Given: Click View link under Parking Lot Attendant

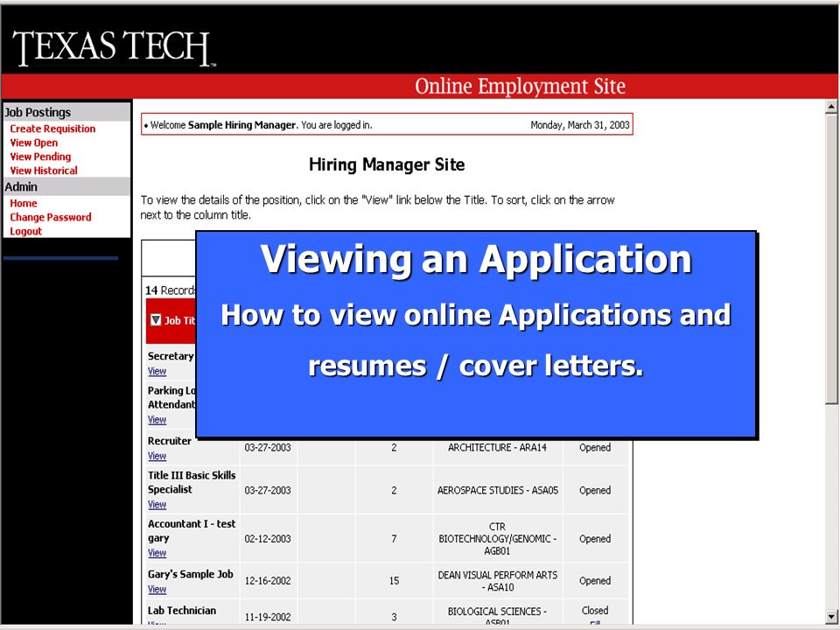Looking at the screenshot, I should tap(157, 419).
